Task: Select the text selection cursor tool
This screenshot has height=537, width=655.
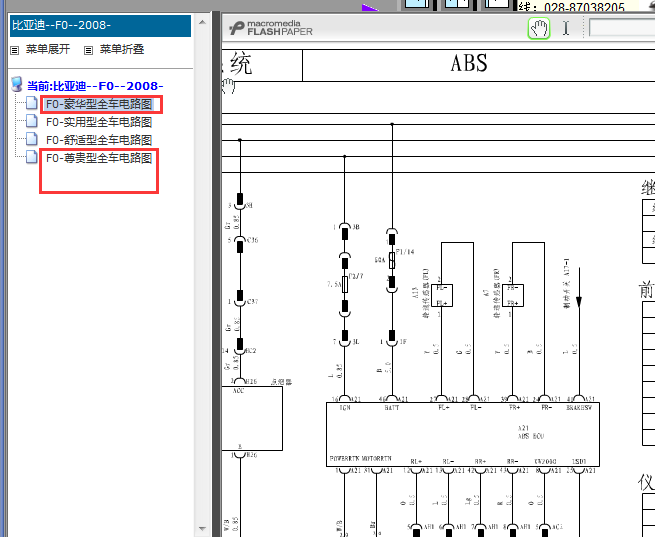Action: [566, 28]
